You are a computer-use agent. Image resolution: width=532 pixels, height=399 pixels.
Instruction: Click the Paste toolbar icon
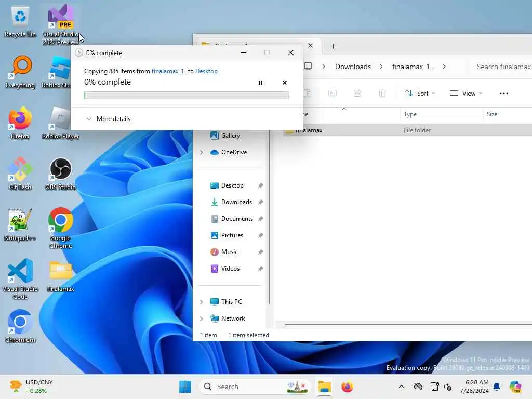pos(308,93)
